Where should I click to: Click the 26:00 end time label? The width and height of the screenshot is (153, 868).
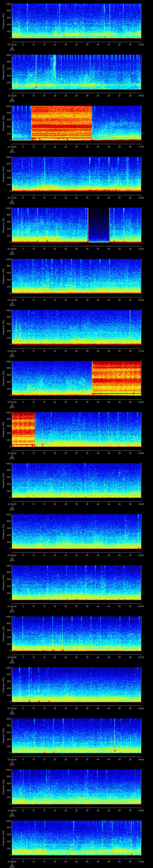(141, 606)
